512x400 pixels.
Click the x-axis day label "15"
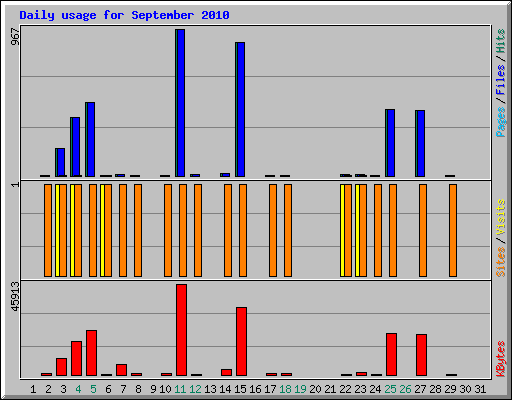pyautogui.click(x=240, y=389)
